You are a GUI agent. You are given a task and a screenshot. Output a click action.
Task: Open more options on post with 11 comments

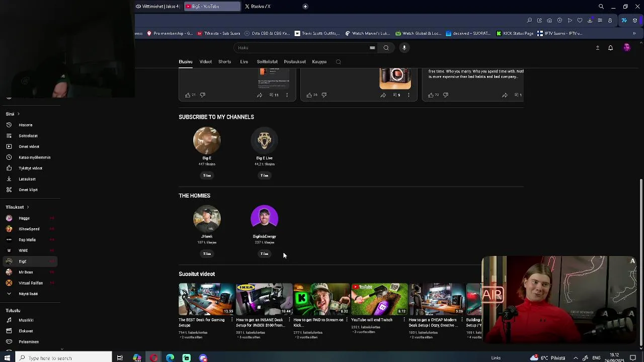(x=287, y=95)
